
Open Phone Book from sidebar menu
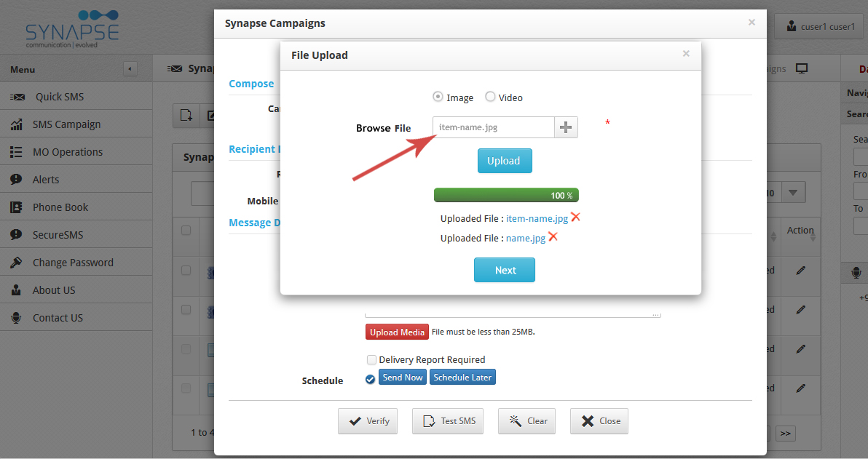pos(60,207)
